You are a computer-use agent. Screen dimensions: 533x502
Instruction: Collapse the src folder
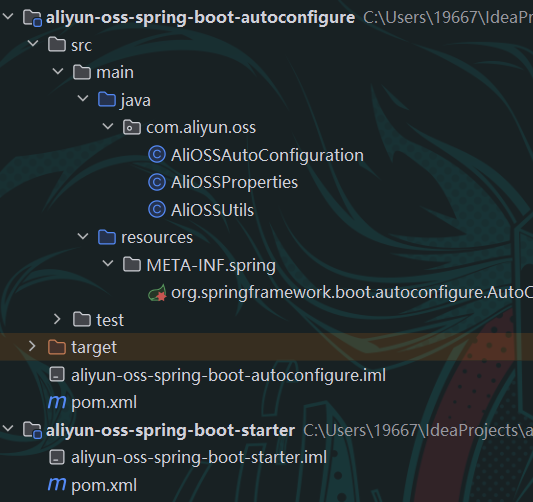click(x=33, y=44)
